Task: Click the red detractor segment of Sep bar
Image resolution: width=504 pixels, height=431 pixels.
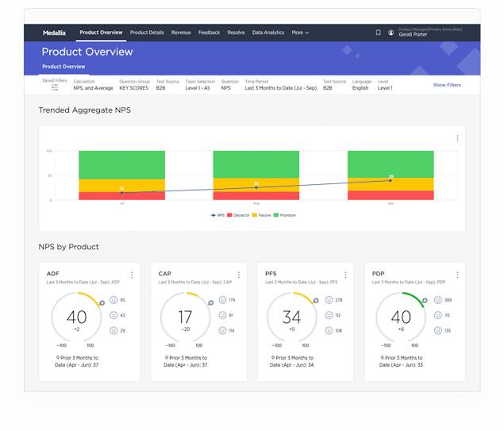Action: [x=391, y=195]
